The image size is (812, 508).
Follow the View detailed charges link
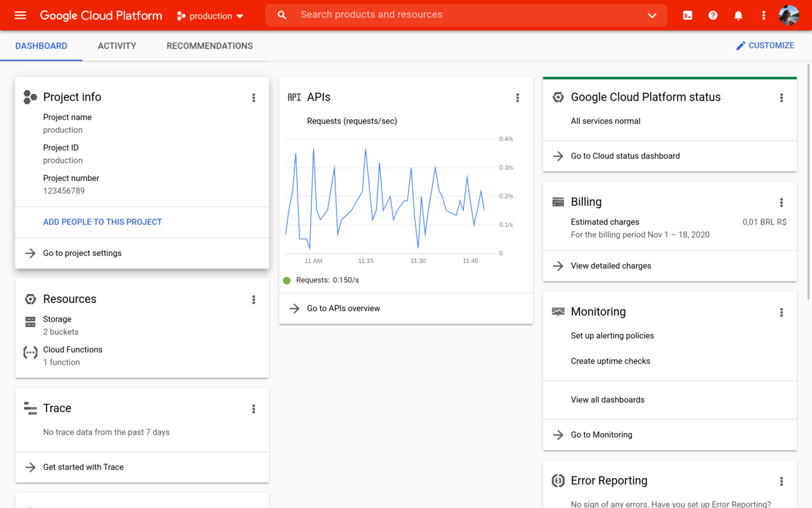pos(610,265)
